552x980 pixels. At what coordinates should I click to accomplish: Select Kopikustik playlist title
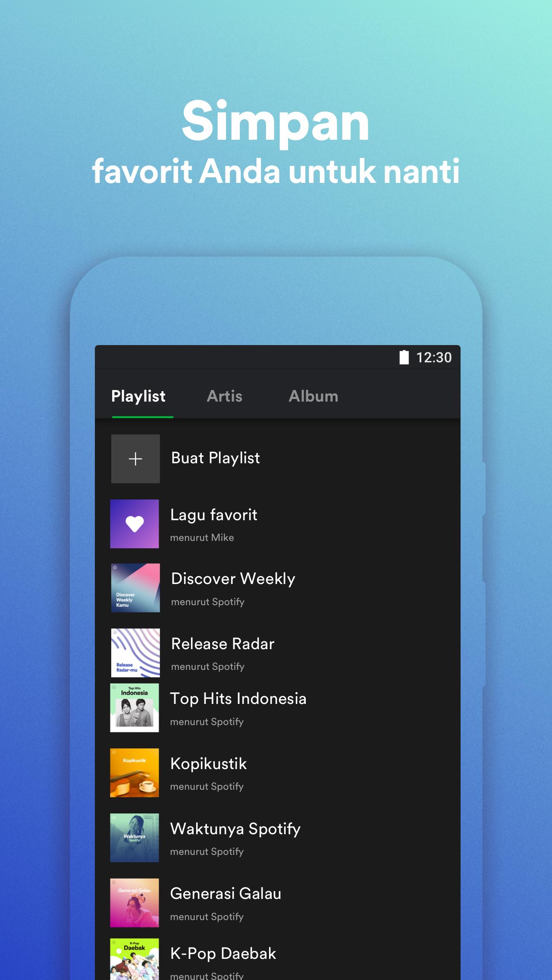[209, 763]
